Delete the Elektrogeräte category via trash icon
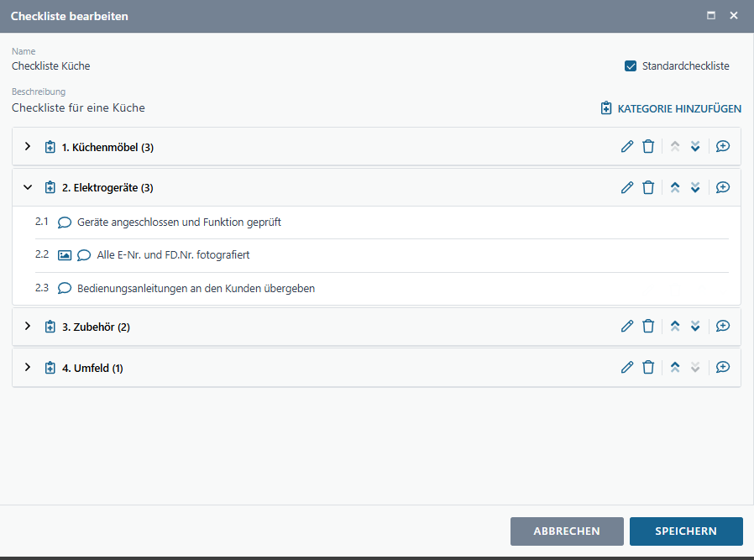This screenshot has height=560, width=754. point(648,188)
